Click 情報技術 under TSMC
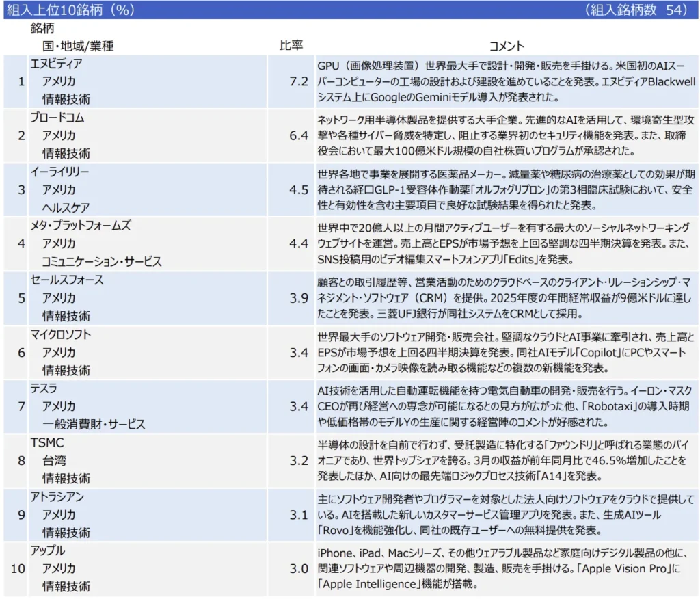This screenshot has width=700, height=599. 66,479
